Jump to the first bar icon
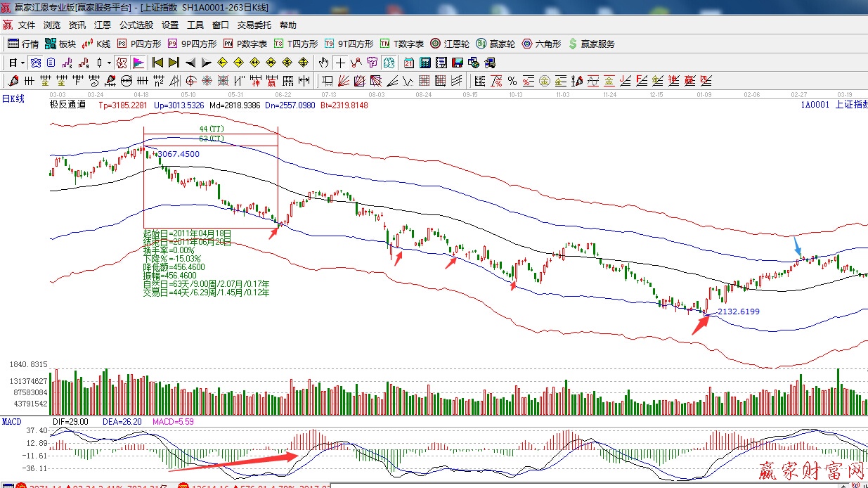The width and height of the screenshot is (868, 488). point(157,63)
